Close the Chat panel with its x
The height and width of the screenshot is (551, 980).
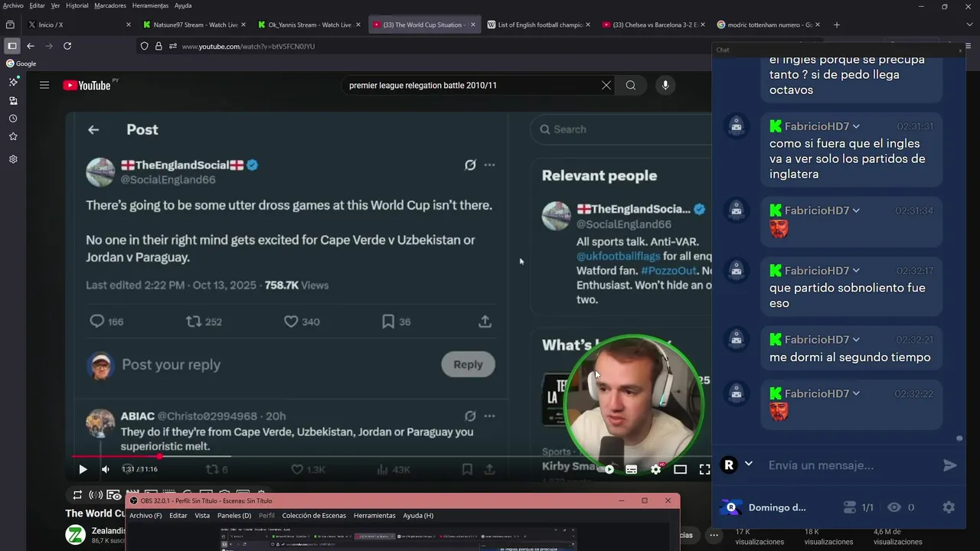(960, 50)
